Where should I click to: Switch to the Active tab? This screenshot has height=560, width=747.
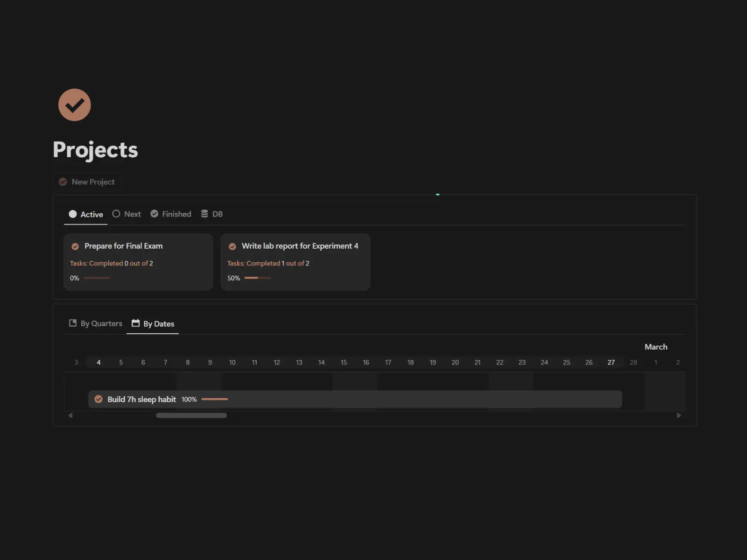pyautogui.click(x=86, y=214)
